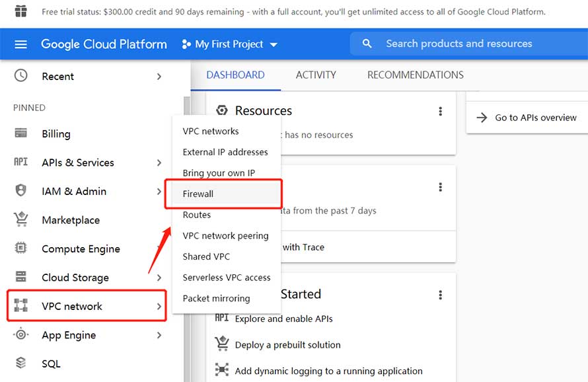Switch to the ACTIVITY tab
The height and width of the screenshot is (382, 588).
click(x=316, y=75)
